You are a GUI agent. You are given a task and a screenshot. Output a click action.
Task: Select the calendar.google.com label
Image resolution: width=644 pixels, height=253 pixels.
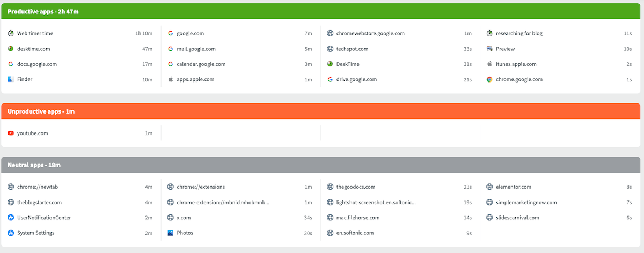pyautogui.click(x=201, y=64)
